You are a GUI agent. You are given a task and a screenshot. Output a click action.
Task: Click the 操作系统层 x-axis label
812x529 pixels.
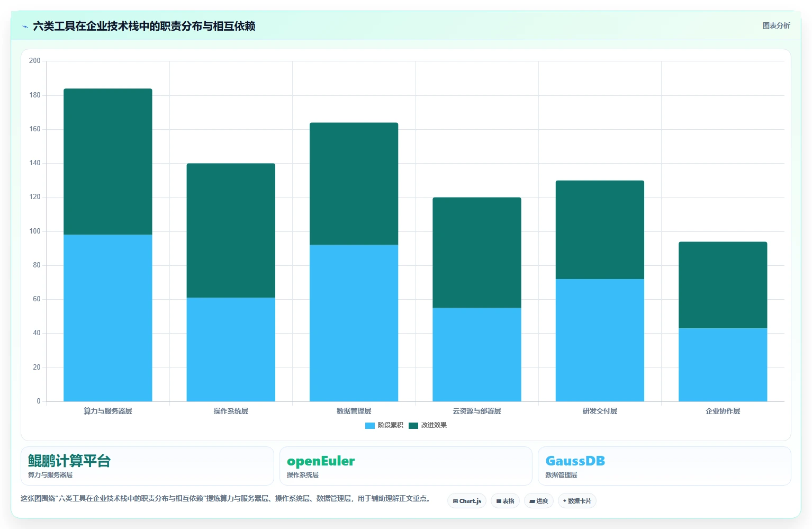tap(231, 411)
